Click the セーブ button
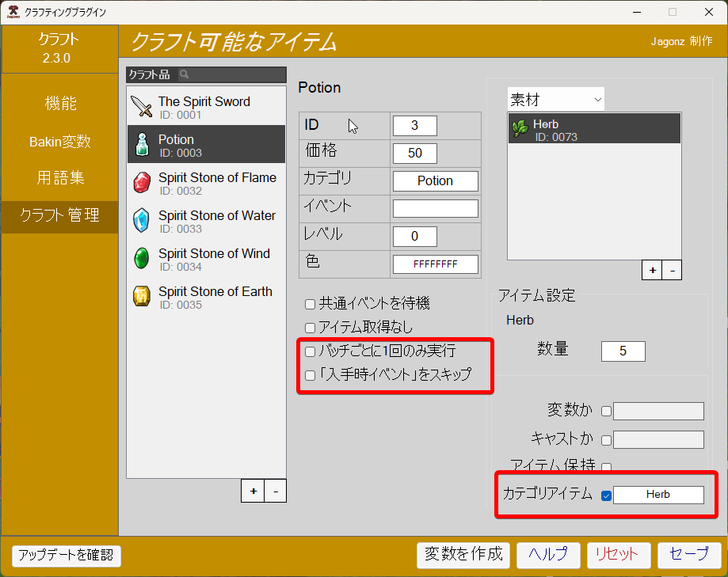The width and height of the screenshot is (728, 577). tap(689, 555)
